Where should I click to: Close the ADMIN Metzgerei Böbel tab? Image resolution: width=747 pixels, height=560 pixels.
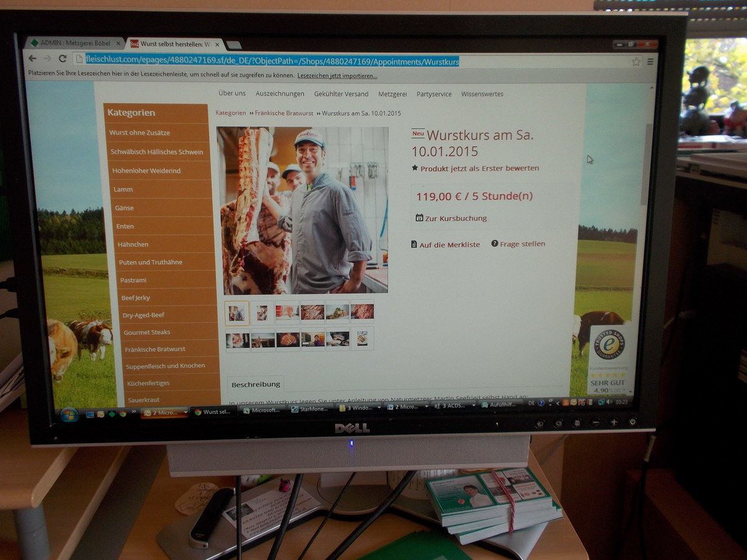[x=120, y=43]
